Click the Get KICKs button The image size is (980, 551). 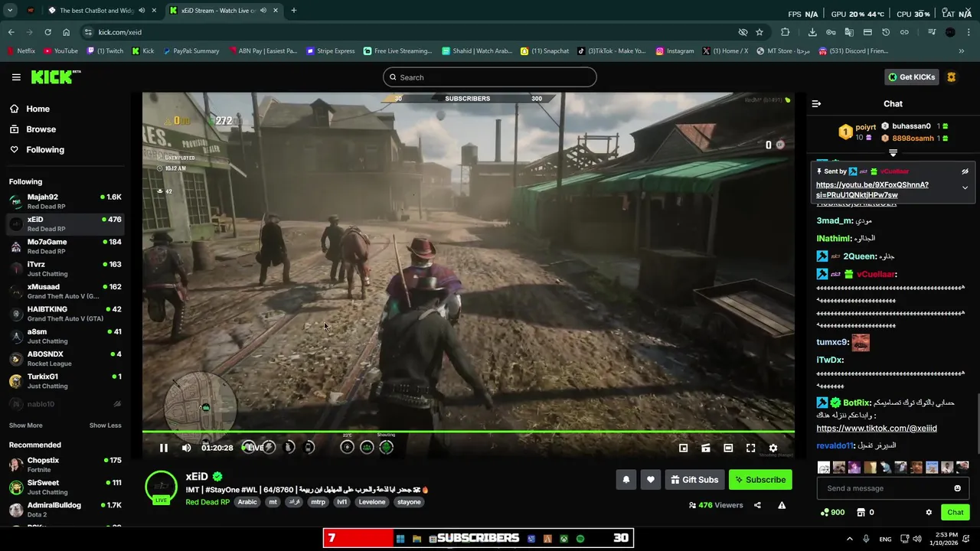coord(911,77)
